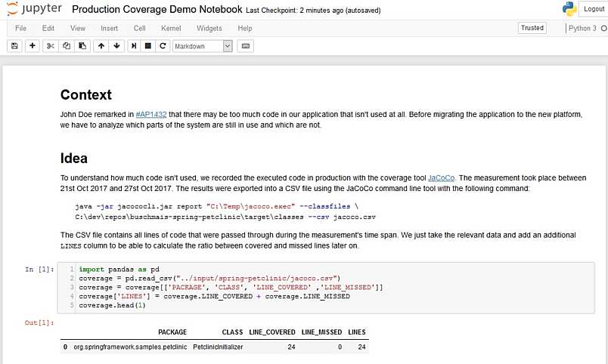
Task: Click the LINE_MISSED column header
Action: point(321,332)
